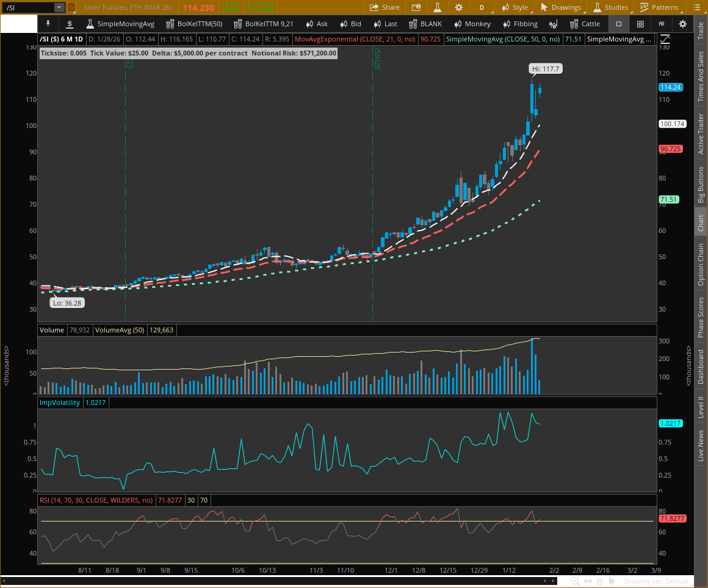Click the Share button
The height and width of the screenshot is (588, 708).
[x=385, y=7]
